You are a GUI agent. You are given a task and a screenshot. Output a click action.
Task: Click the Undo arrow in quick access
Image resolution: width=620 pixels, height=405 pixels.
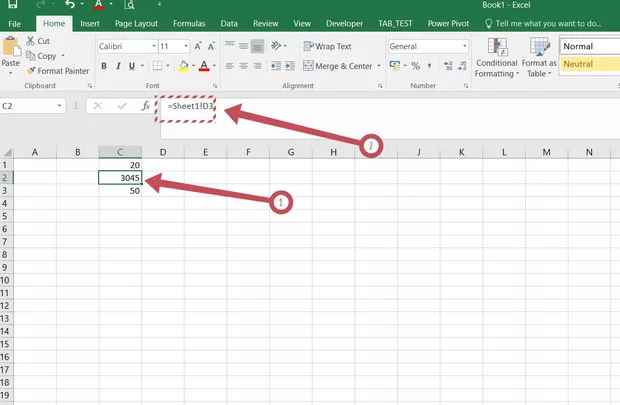[x=70, y=4]
